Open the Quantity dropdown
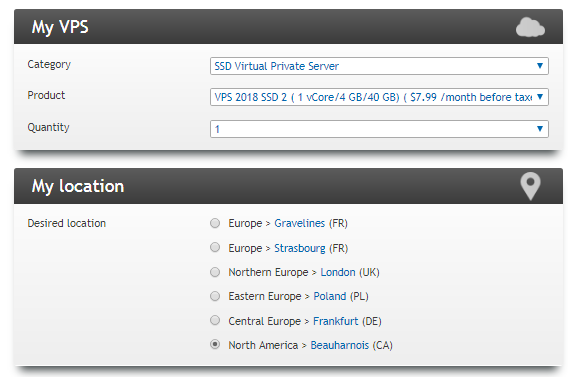Screen dimensions: 568x377 pyautogui.click(x=379, y=129)
